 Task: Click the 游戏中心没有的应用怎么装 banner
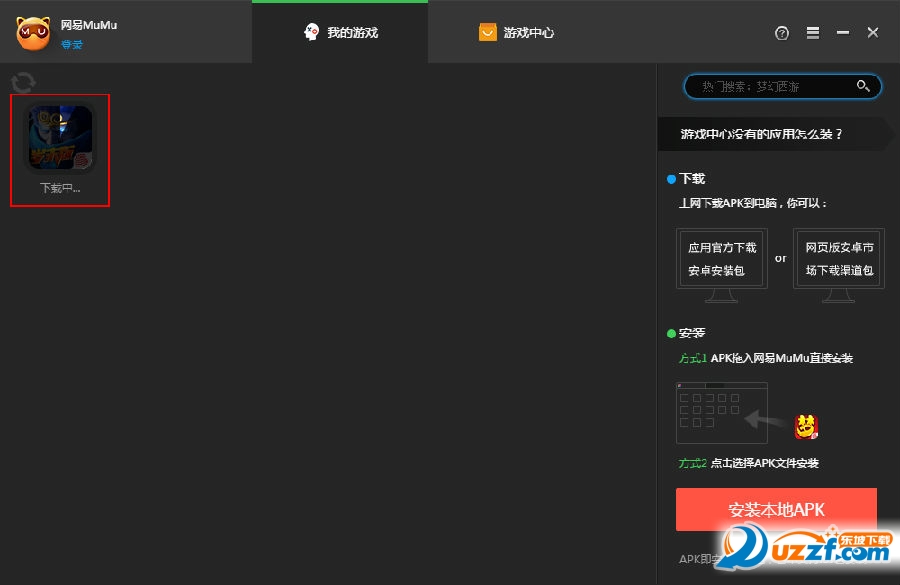click(x=774, y=134)
